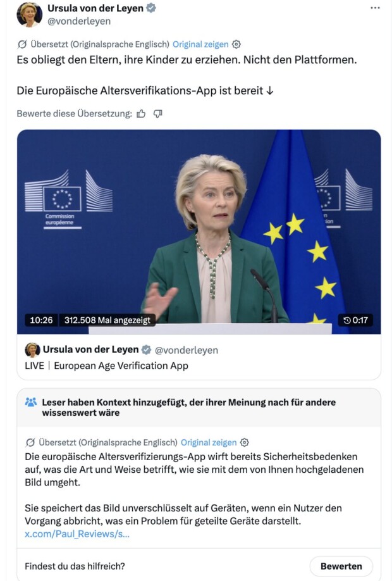
Task: Click the Community Notes people icon
Action: pyautogui.click(x=31, y=402)
